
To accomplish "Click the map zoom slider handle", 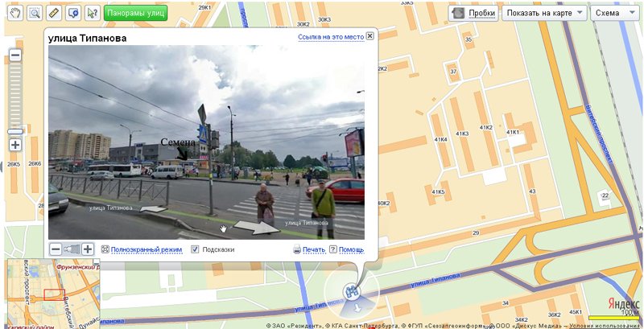I will coord(15,131).
